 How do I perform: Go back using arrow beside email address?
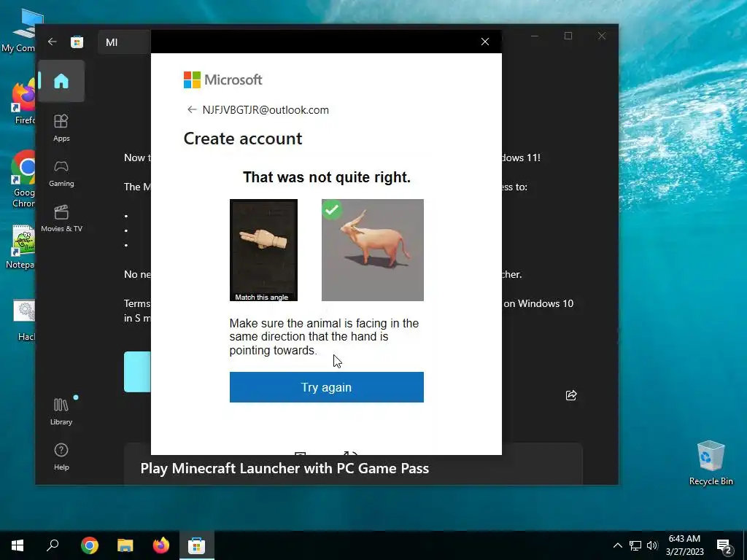[192, 109]
